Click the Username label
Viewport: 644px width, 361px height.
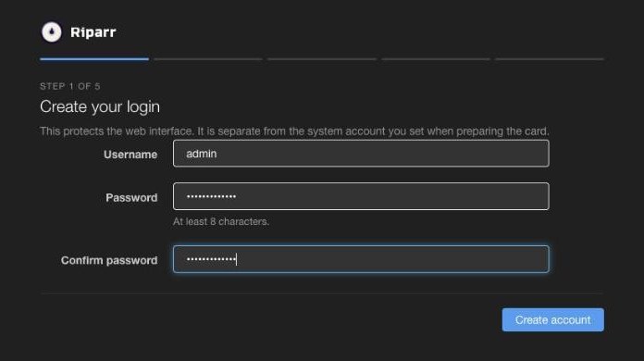[x=130, y=155]
